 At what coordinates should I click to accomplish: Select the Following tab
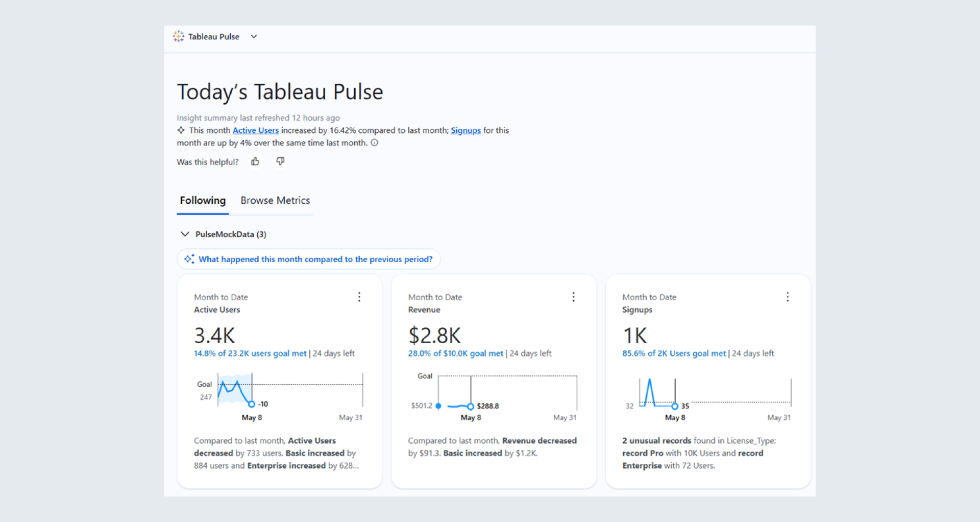[x=203, y=200]
